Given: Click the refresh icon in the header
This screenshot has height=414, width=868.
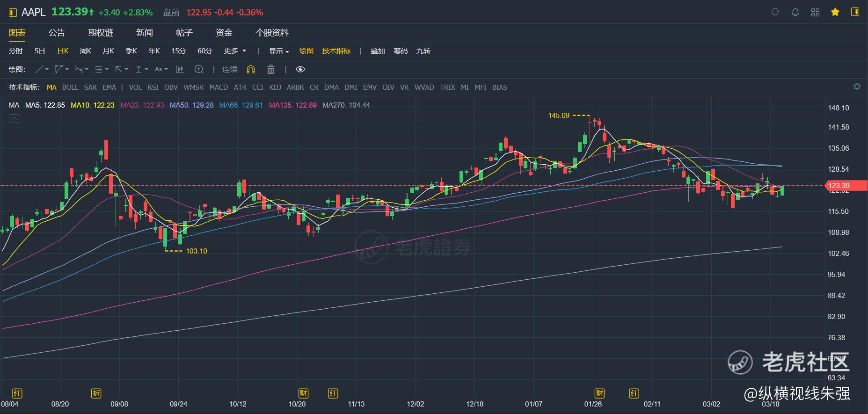Looking at the screenshot, I should (x=775, y=12).
